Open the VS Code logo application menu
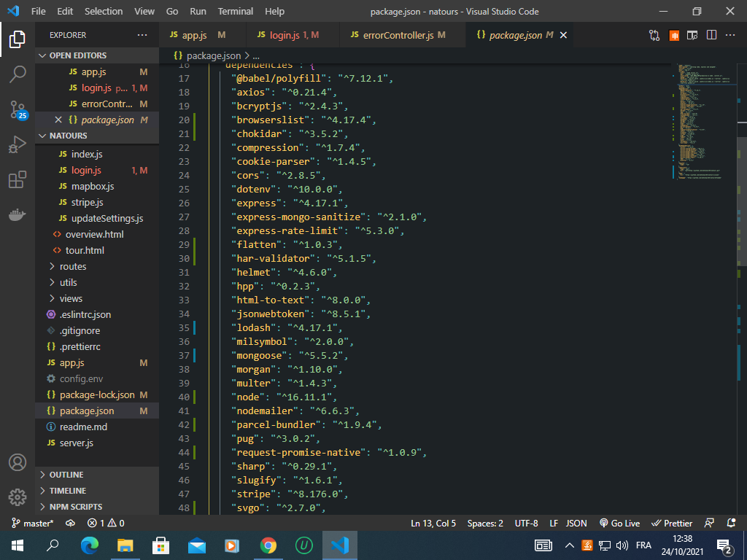Image resolution: width=747 pixels, height=560 pixels. (13, 11)
